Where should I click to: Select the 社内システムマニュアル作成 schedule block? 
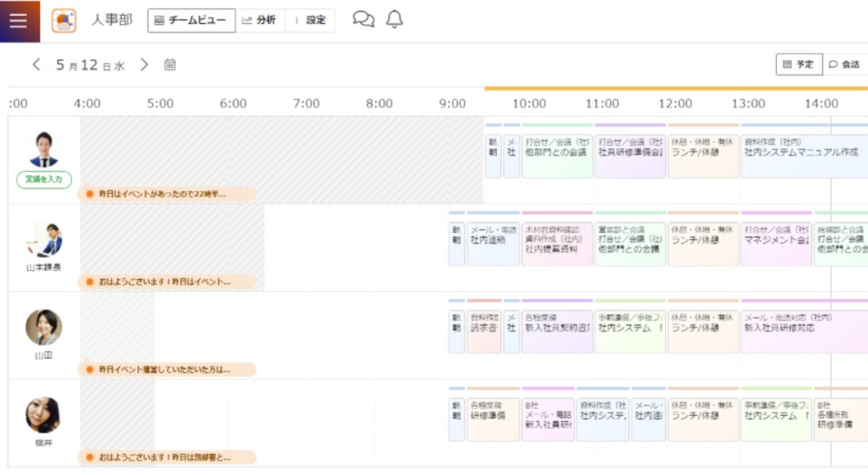(803, 156)
